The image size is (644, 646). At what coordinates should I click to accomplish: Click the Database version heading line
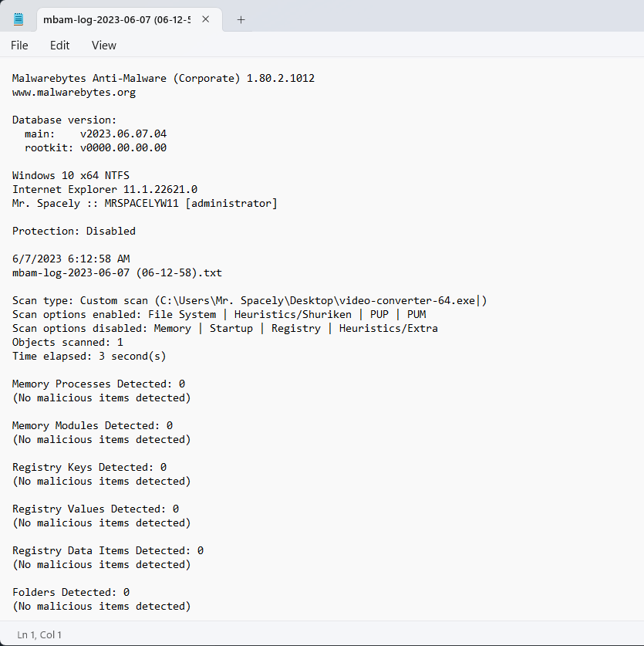(65, 120)
